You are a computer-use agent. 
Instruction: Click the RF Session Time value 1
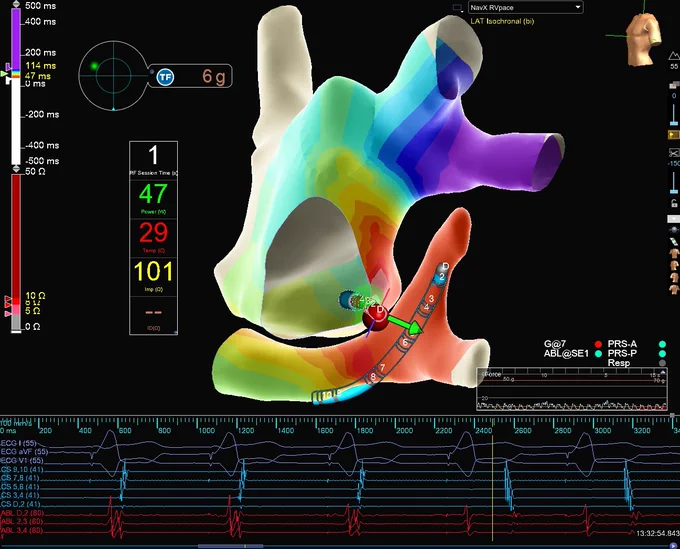pyautogui.click(x=154, y=155)
